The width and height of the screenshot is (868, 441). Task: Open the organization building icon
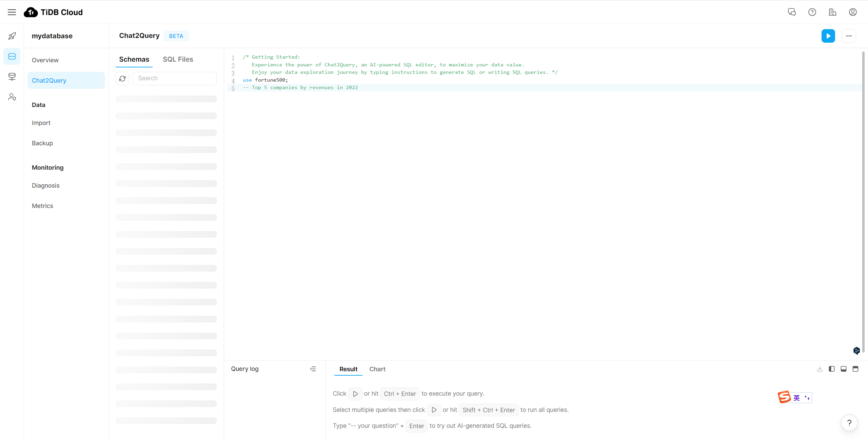(832, 12)
